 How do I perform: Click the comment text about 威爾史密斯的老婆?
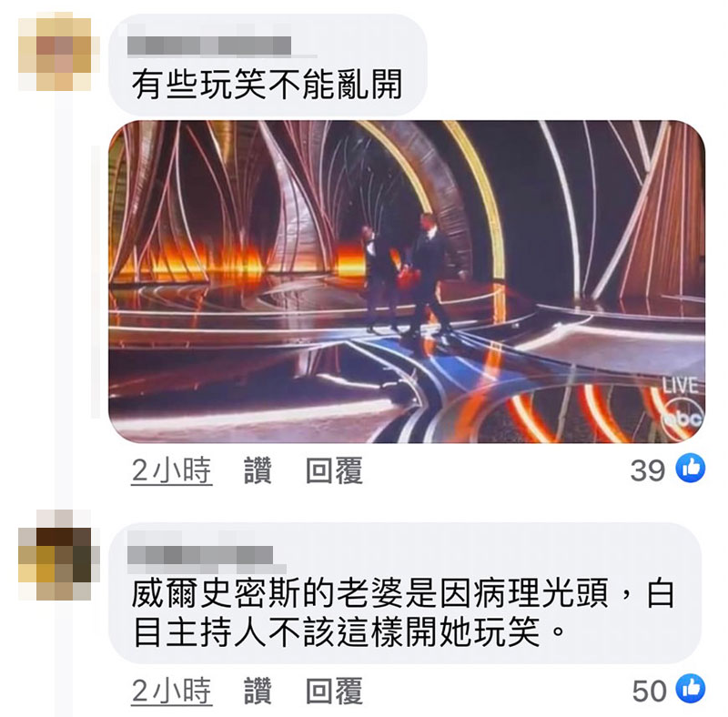[x=403, y=612]
